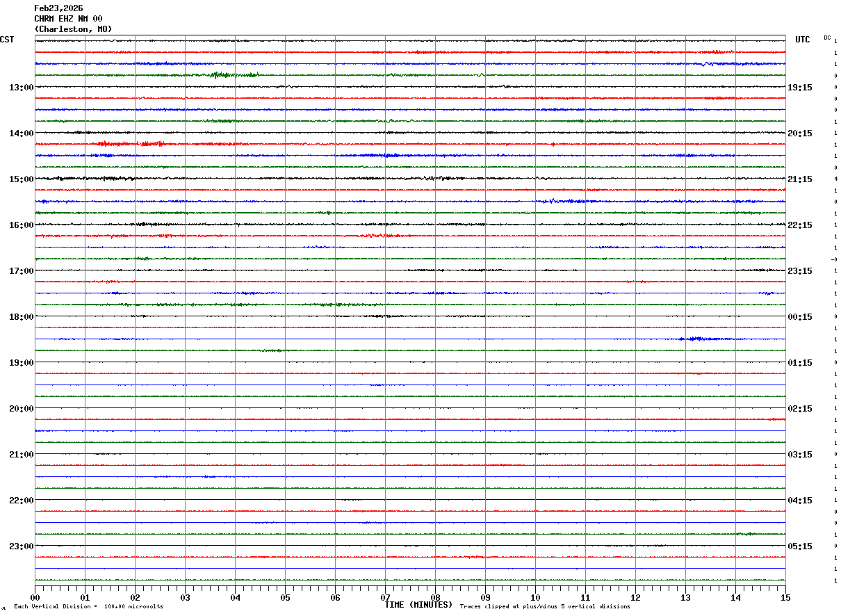Click the Traces clipped at plus/minus 5 divisions note
This screenshot has width=841, height=616.
545,607
